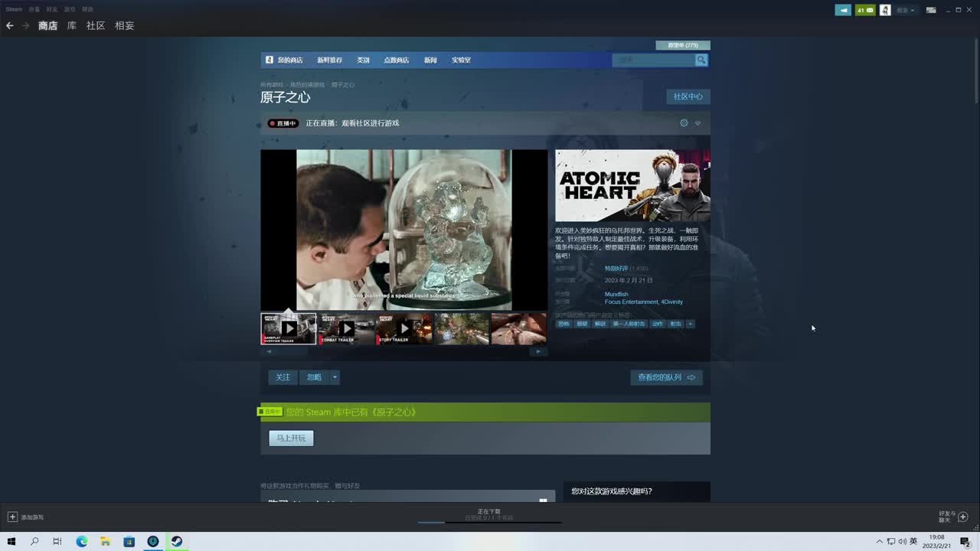Open the 库 (Library) main tab
Screen dimensions: 980x551
click(x=72, y=25)
